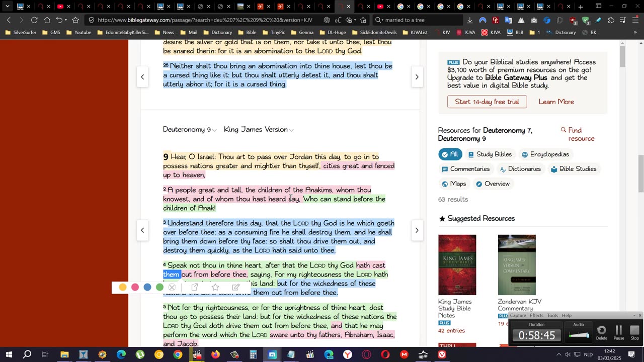644x362 pixels.
Task: Filter resources by Maps
Action: coord(453,184)
